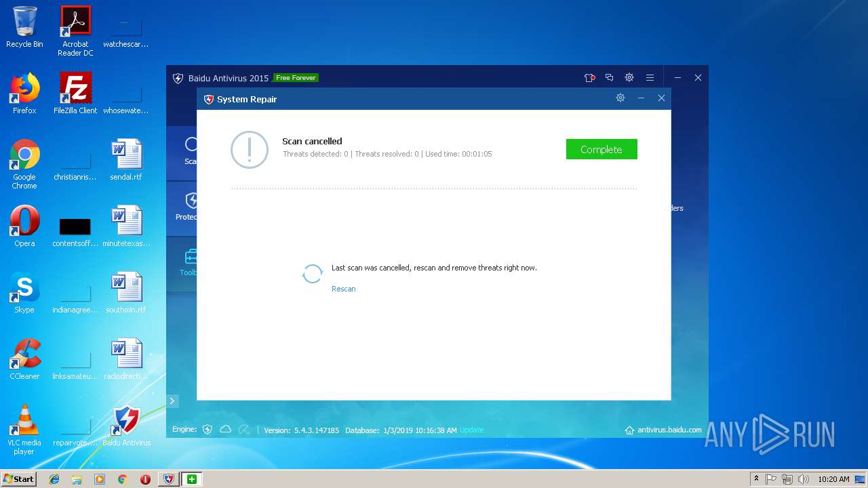
Task: Select minutetexas file on desktop
Action: point(126,226)
